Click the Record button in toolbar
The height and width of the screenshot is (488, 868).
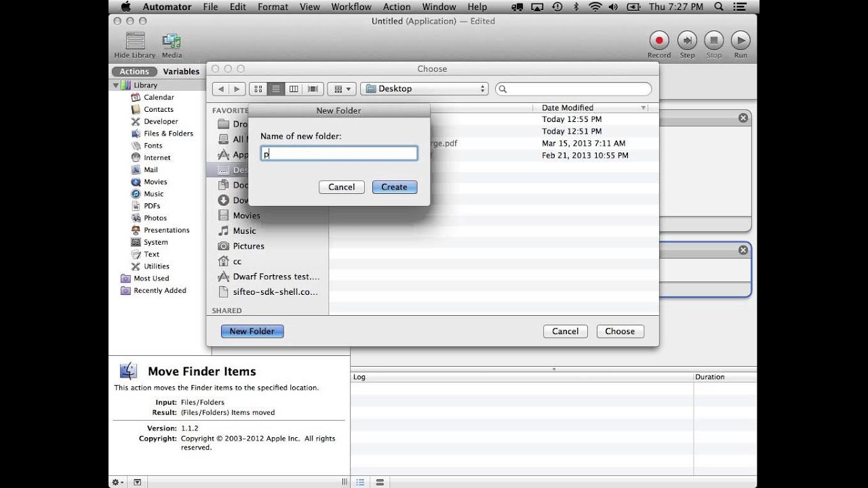point(658,40)
